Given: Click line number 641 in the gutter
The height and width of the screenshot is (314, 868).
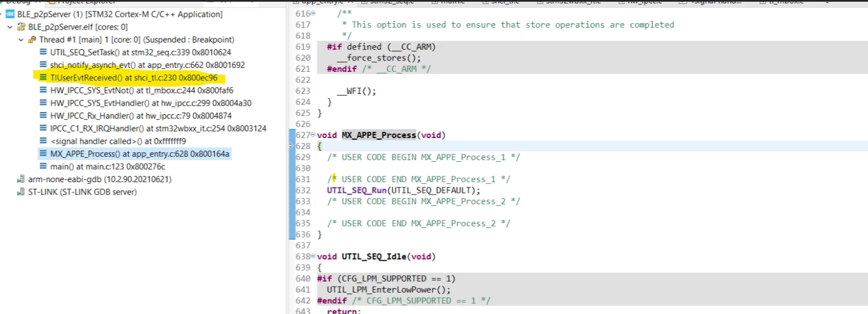Looking at the screenshot, I should tap(303, 290).
